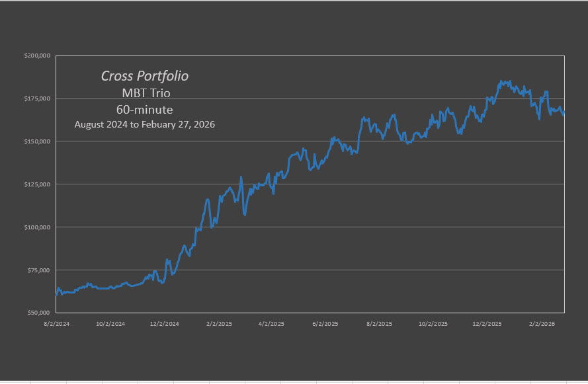
Task: Click the $200,000 y-axis label
Action: 37,56
